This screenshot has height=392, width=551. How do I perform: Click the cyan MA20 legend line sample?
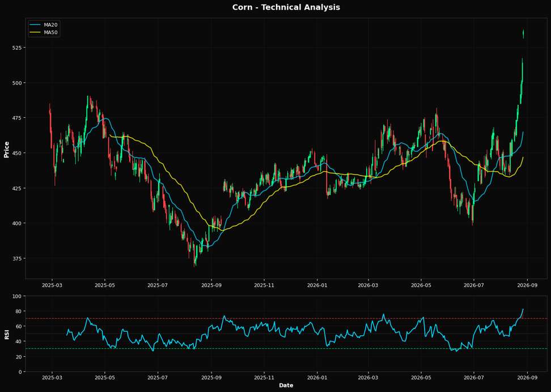coord(36,25)
